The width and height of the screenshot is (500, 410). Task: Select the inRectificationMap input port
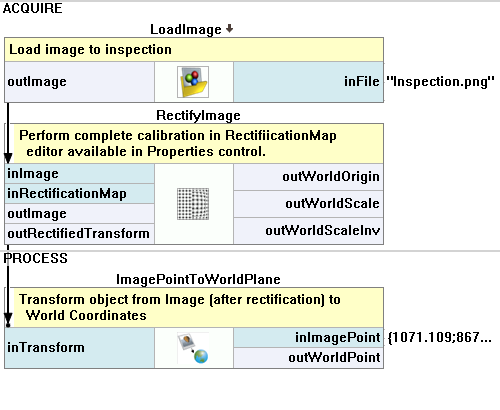coord(79,194)
